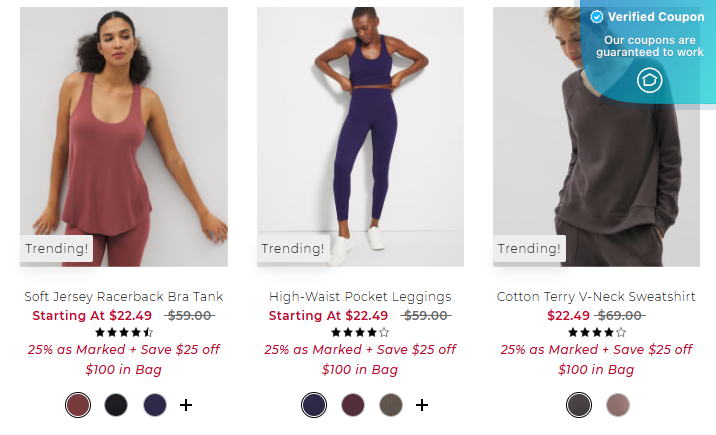
Task: Choose the navy swatch for Racerback Bra Tank
Action: [155, 405]
